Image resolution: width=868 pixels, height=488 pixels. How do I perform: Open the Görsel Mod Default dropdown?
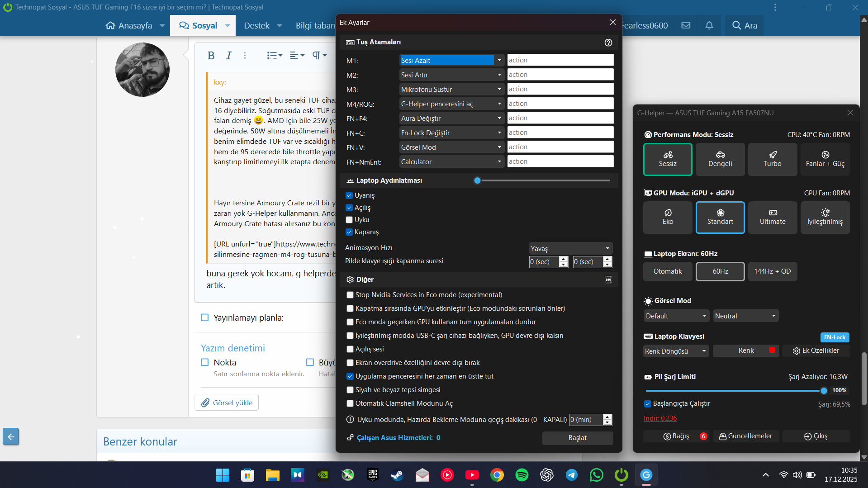pos(676,316)
